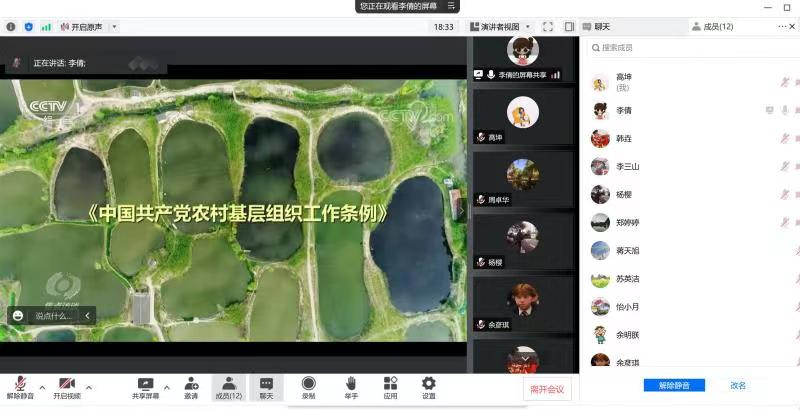Select member 郑婷婷 in member list

pyautogui.click(x=694, y=222)
